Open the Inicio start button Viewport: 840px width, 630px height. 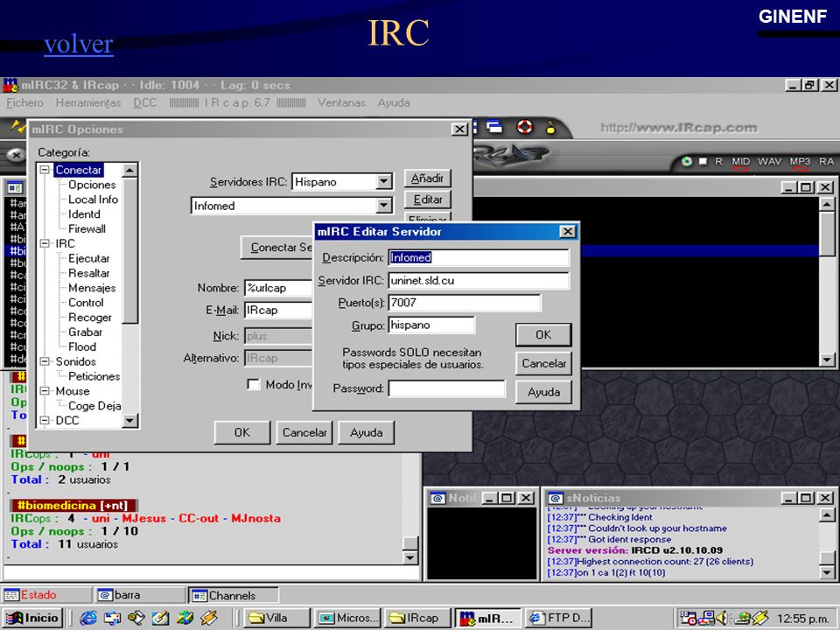32,618
